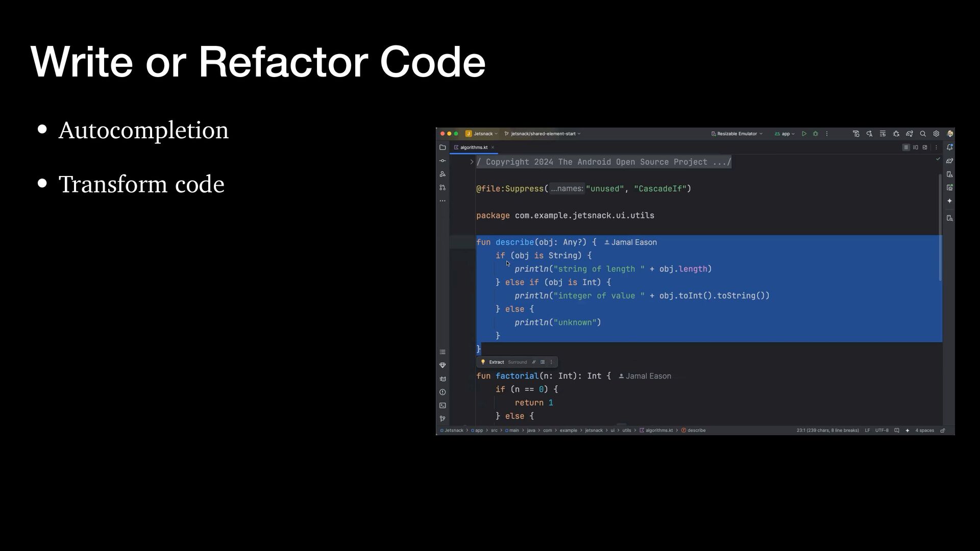Switch editor to Code-only view mode
The height and width of the screenshot is (551, 980).
click(x=906, y=147)
